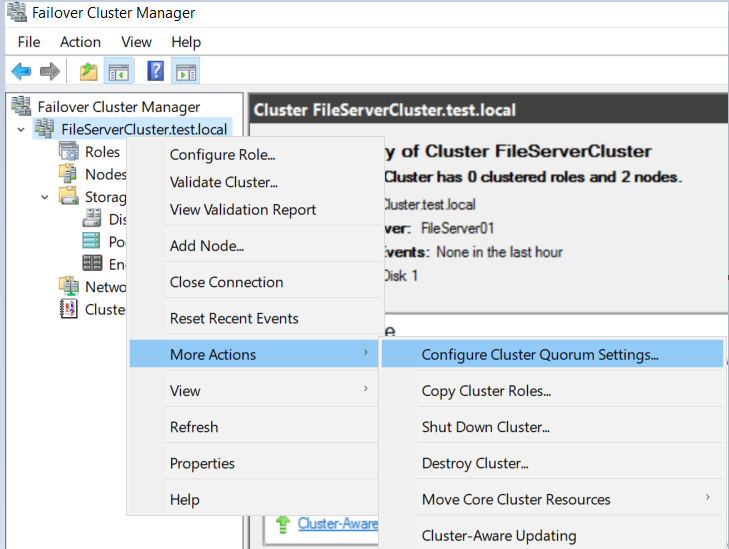Click the Roles node icon in tree
The height and width of the screenshot is (549, 729).
pyautogui.click(x=68, y=152)
